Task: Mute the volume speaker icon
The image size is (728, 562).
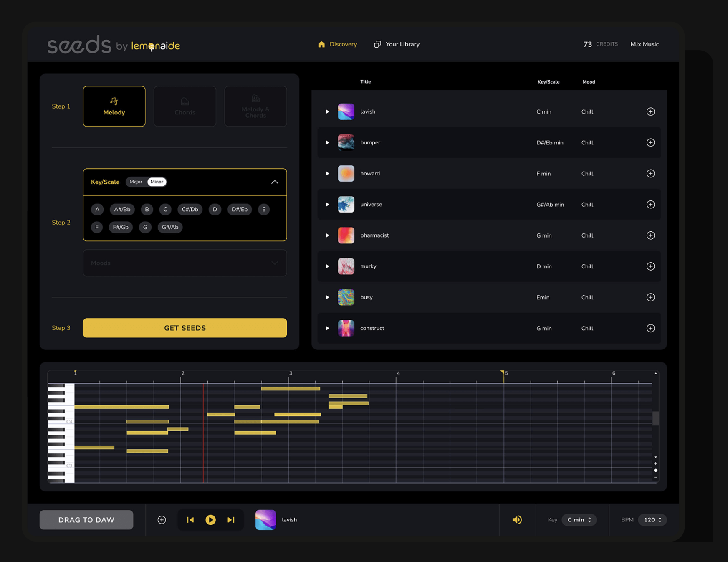Action: tap(517, 520)
